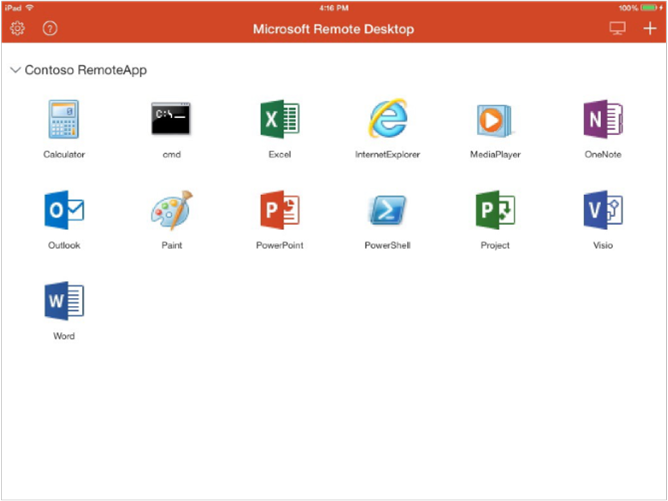Screen dimensions: 668x501
Task: Open the Excel remote app
Action: point(279,119)
